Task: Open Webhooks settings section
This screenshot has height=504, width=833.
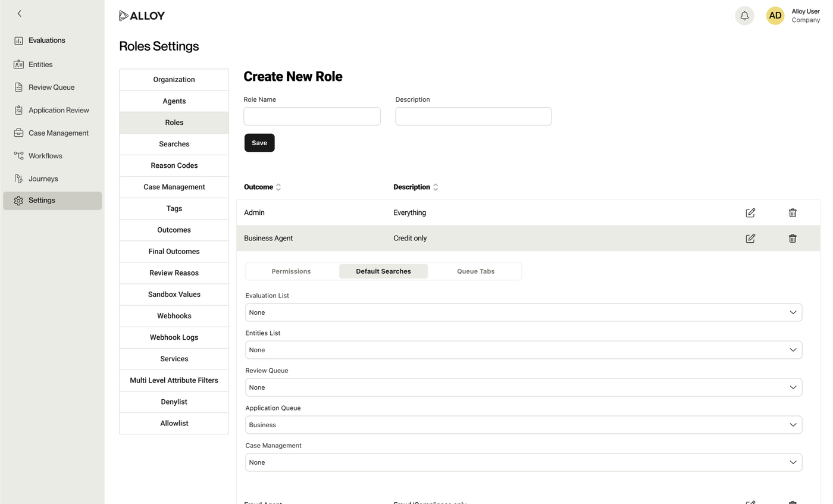Action: coord(174,316)
